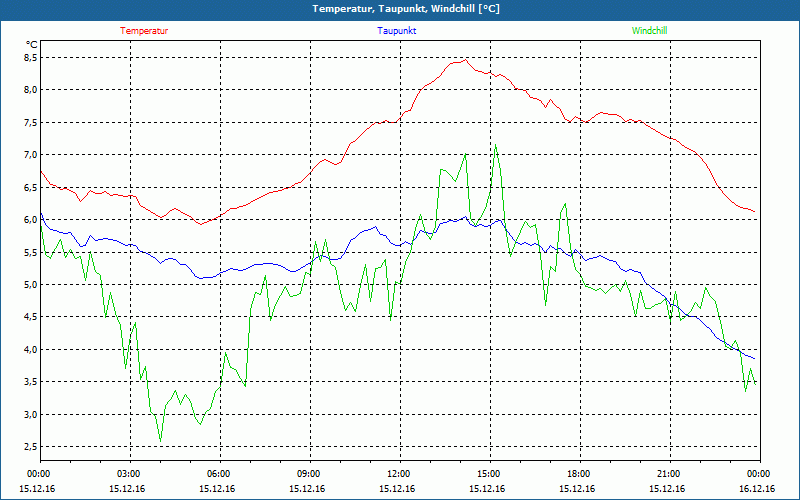Click the 12:00 time axis label
This screenshot has width=800, height=500.
(x=399, y=473)
